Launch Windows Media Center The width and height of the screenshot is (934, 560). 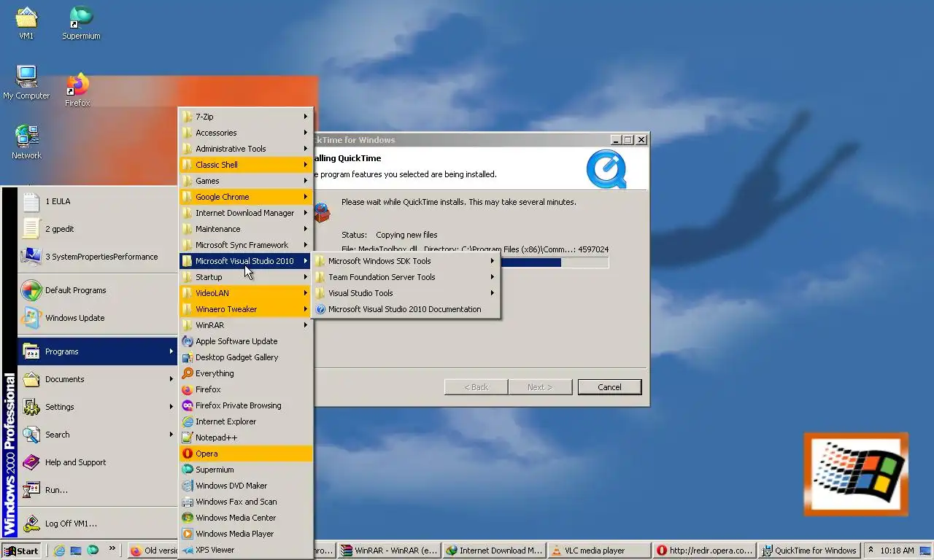(246, 518)
